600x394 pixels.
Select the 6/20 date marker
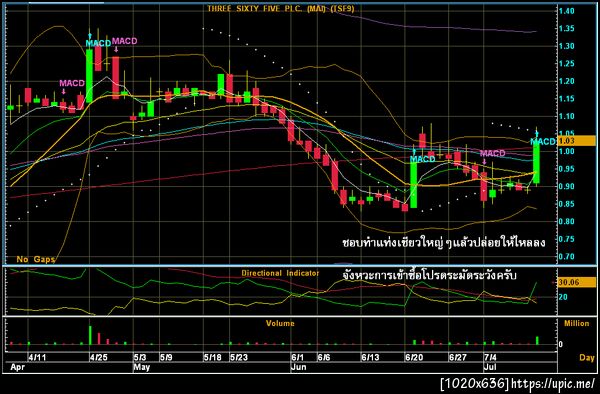(414, 358)
